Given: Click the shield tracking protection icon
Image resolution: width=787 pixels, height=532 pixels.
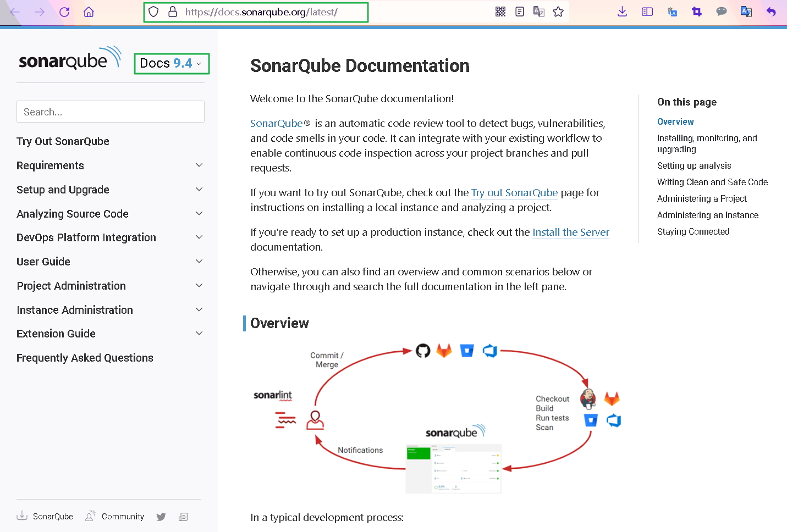Looking at the screenshot, I should 154,12.
